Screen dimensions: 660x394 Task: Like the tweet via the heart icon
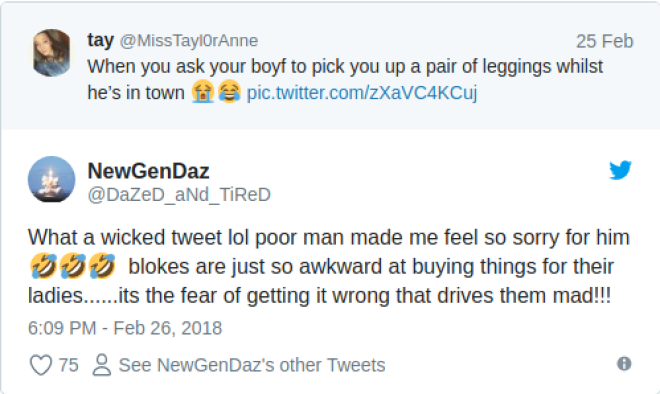pos(41,365)
